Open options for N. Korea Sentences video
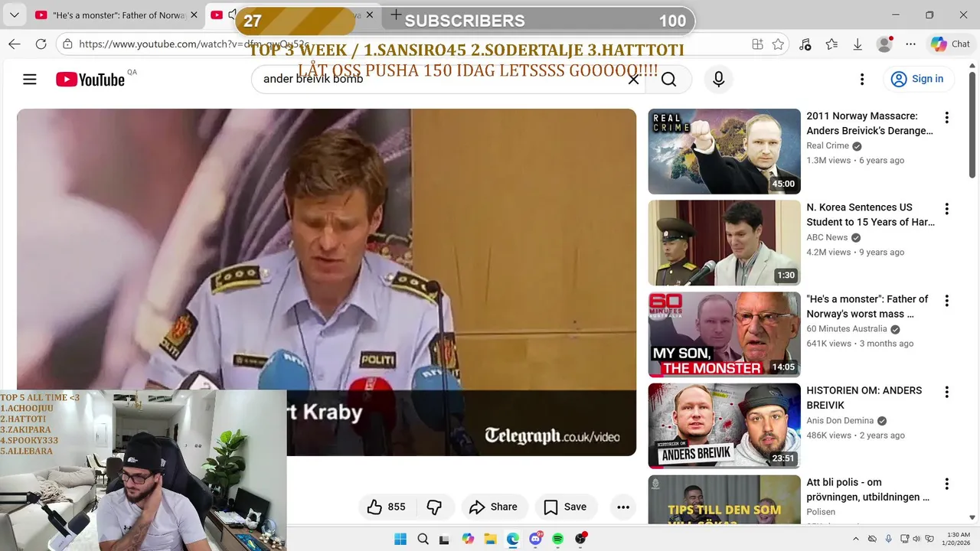The width and height of the screenshot is (980, 551). pyautogui.click(x=947, y=209)
